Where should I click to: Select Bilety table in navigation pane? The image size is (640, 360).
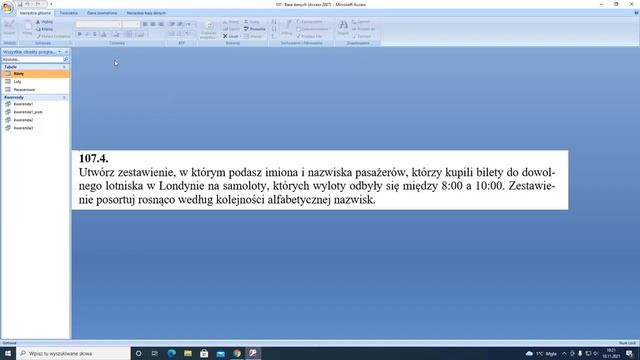(x=36, y=74)
